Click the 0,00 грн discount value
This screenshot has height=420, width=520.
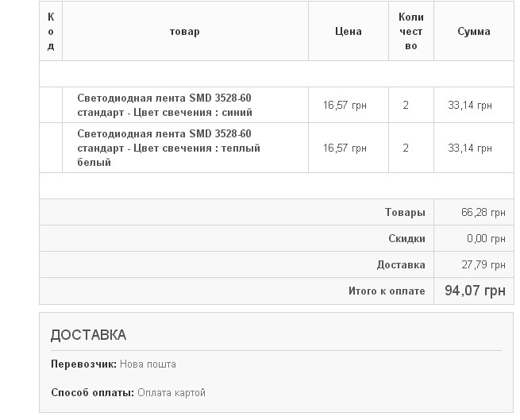point(486,238)
